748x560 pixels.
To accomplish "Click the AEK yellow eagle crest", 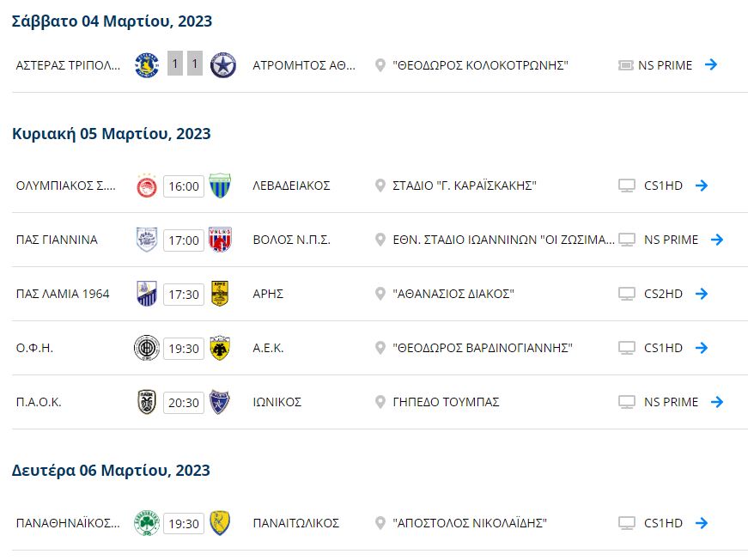I will point(220,348).
